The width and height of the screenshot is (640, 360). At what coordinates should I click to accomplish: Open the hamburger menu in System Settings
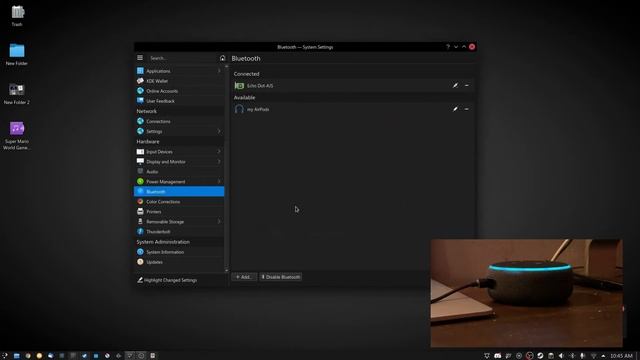[x=140, y=58]
